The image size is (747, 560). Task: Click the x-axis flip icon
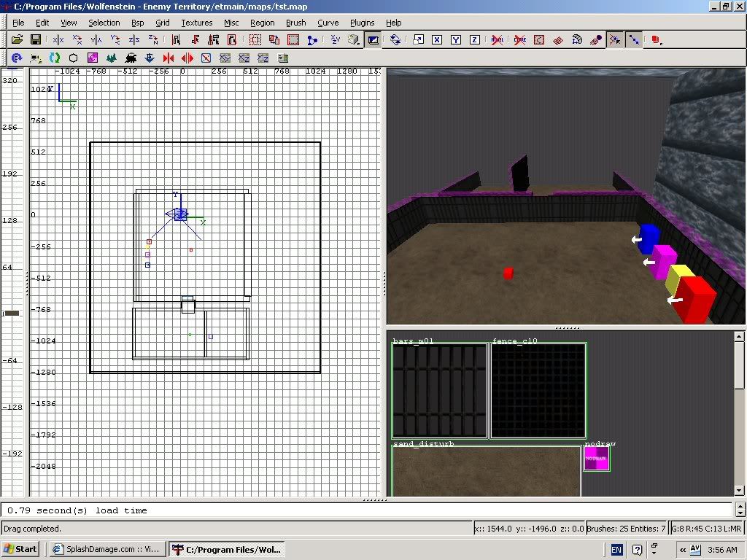coord(58,39)
